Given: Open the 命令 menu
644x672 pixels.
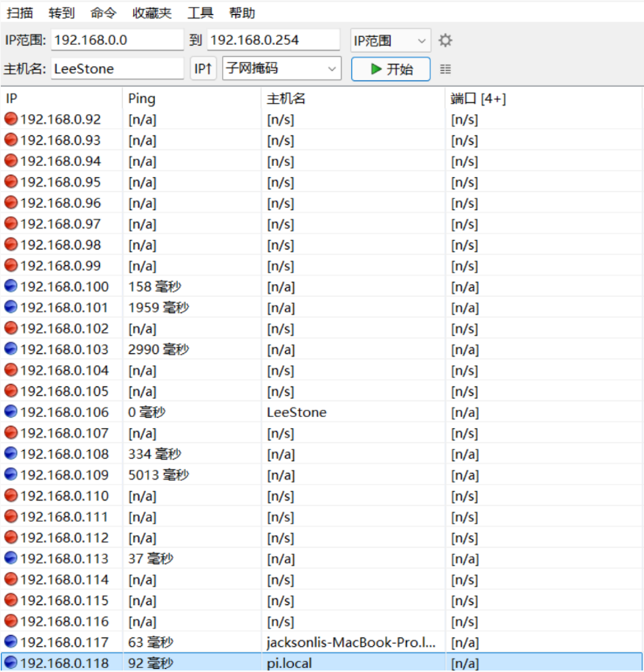Looking at the screenshot, I should (x=103, y=13).
